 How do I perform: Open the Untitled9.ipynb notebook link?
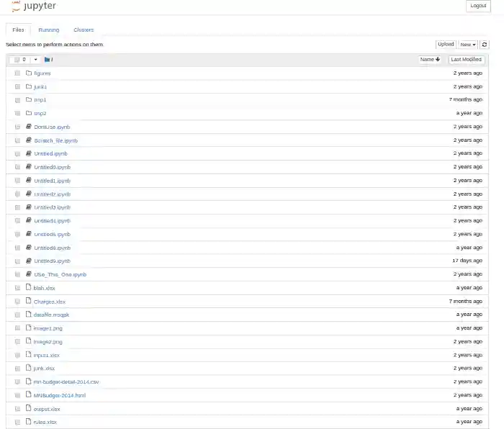coord(52,261)
